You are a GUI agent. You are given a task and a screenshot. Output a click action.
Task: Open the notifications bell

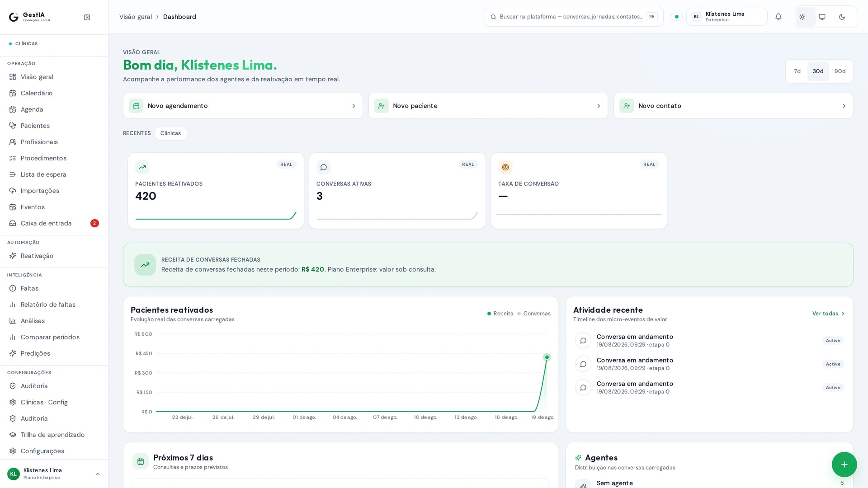[x=778, y=17]
